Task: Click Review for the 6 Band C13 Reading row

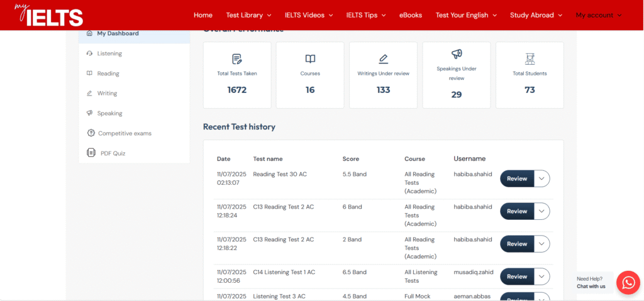Action: [x=517, y=211]
